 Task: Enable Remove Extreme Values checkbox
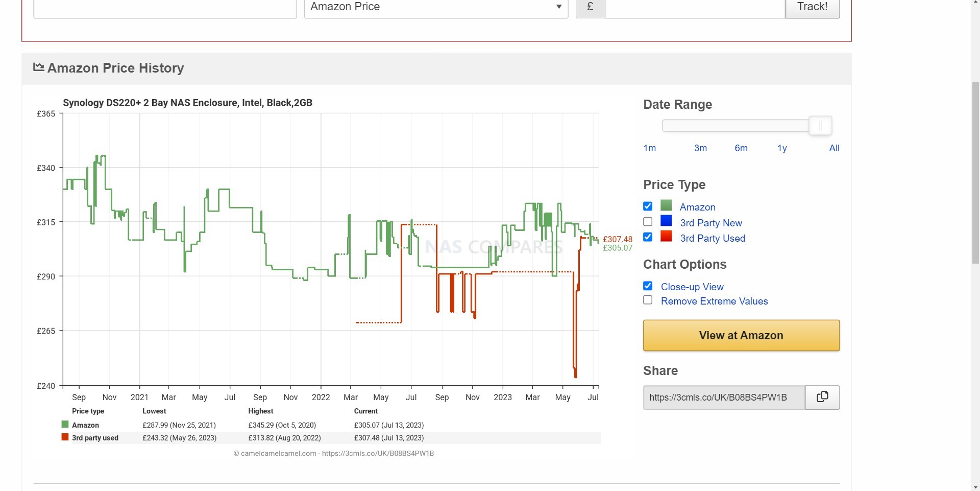(x=648, y=300)
